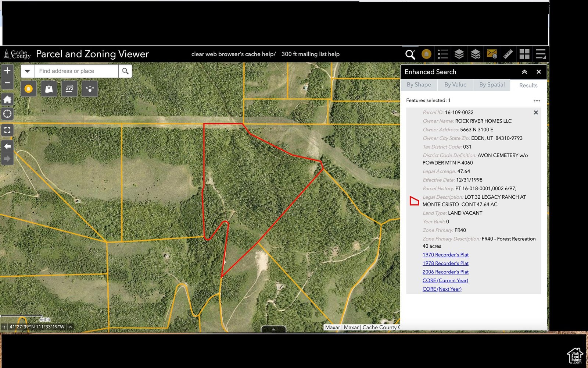This screenshot has height=368, width=588.
Task: Open the mailing list envelope tool
Action: (492, 54)
